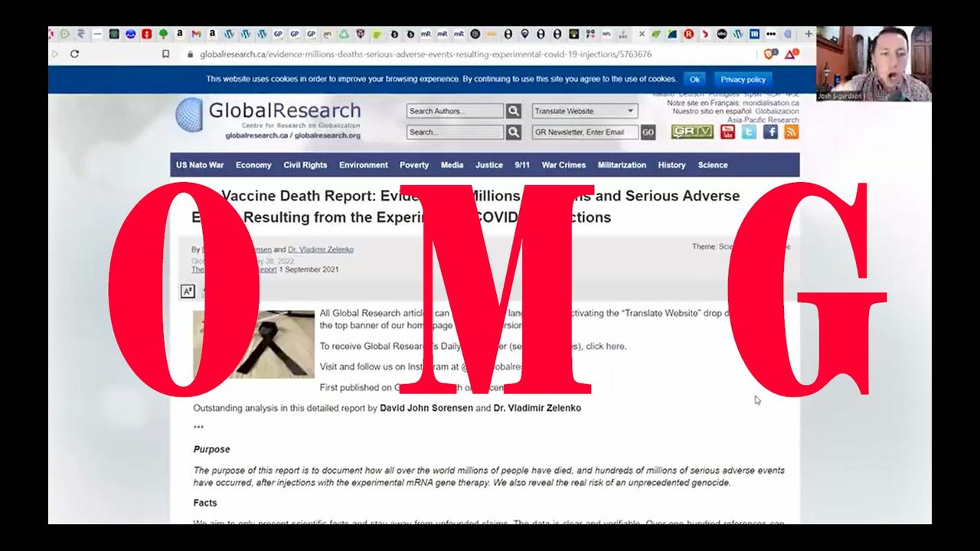Bookmark this page with the bookmark icon
Viewport: 980px width, 551px height.
tap(165, 54)
